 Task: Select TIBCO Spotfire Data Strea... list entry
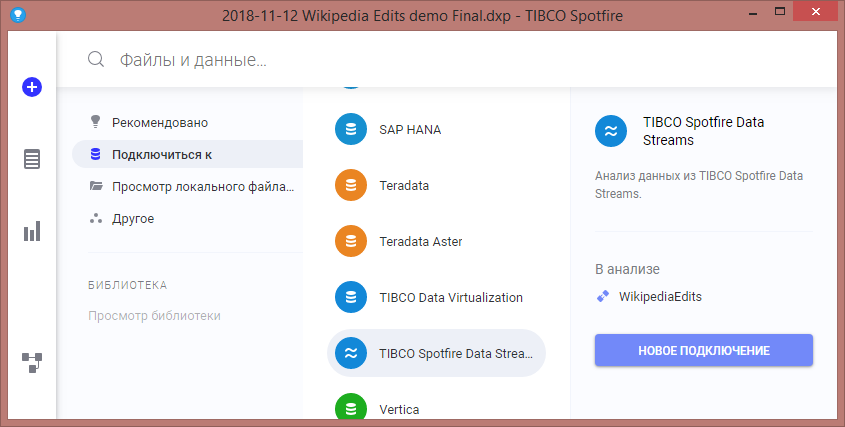(x=437, y=353)
